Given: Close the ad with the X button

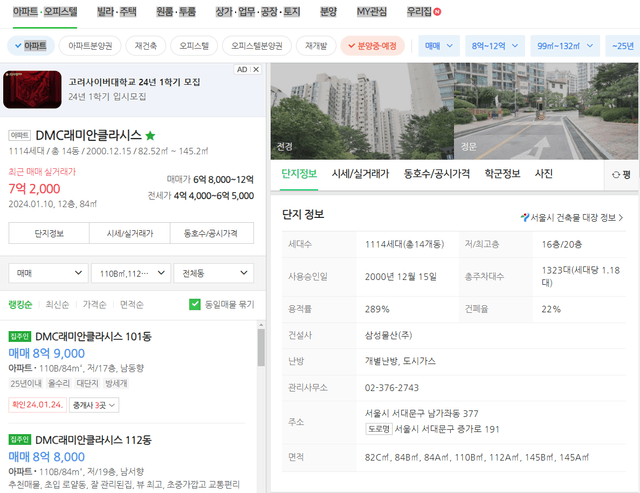Looking at the screenshot, I should click(256, 69).
